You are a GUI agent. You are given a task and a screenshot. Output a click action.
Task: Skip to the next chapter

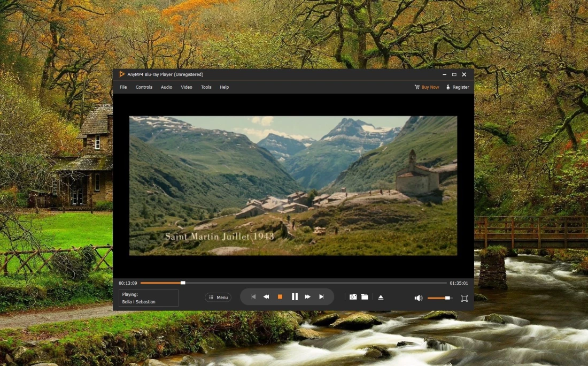(x=321, y=297)
